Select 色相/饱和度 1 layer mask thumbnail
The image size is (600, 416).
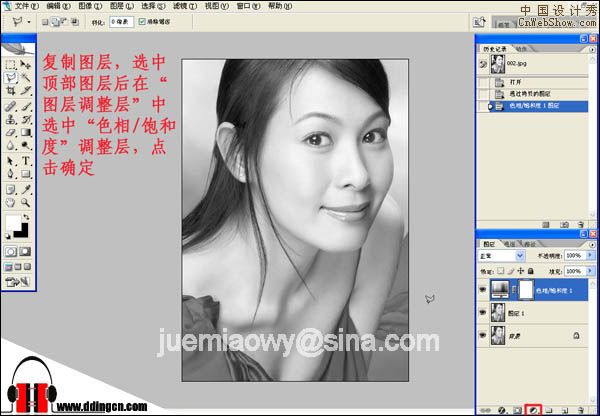point(525,290)
